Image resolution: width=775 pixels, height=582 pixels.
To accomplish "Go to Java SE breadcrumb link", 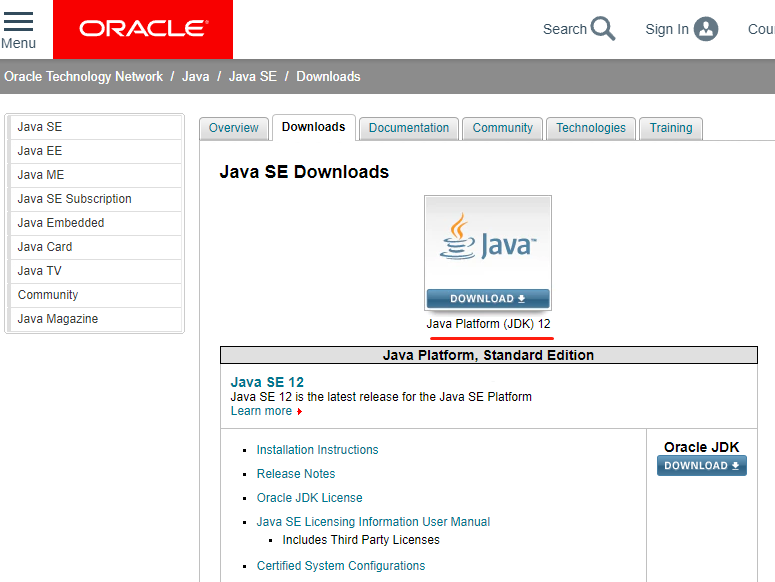I will click(x=253, y=77).
